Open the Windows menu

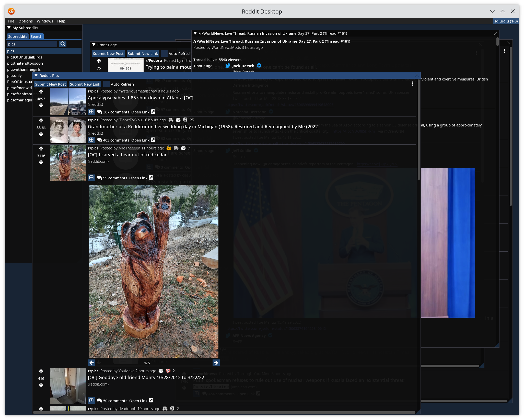tap(45, 21)
